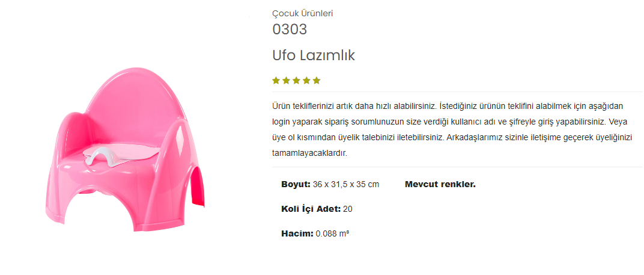Screen dimensions: 644x275
Task: Click the first rating star
Action: coord(276,81)
